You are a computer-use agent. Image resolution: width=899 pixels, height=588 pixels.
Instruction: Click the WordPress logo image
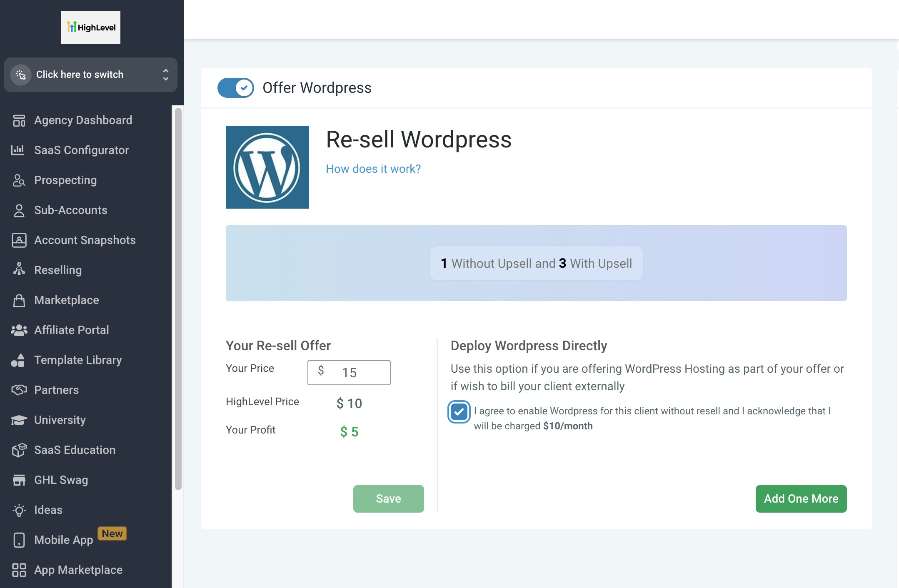tap(267, 167)
